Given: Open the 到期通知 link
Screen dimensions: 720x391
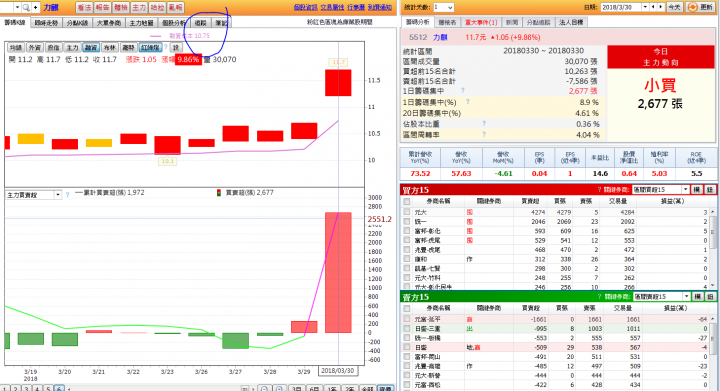Looking at the screenshot, I should pos(380,7).
